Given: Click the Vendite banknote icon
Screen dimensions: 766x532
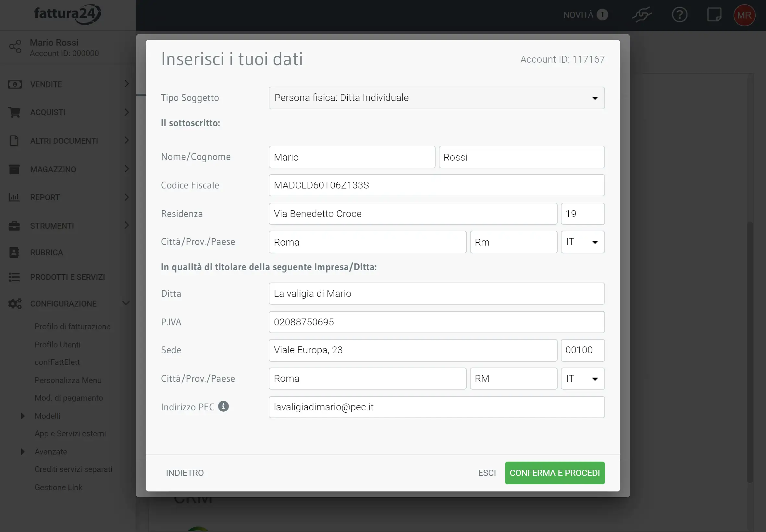Looking at the screenshot, I should pos(15,84).
